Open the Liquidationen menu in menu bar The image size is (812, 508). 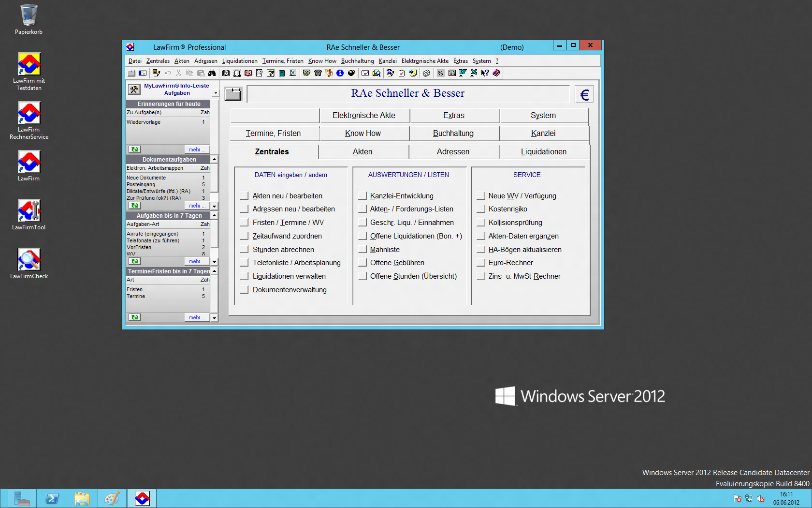(240, 61)
